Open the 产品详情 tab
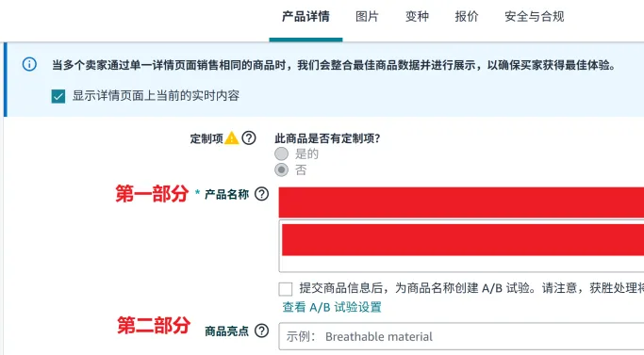The image size is (644, 355). point(305,16)
